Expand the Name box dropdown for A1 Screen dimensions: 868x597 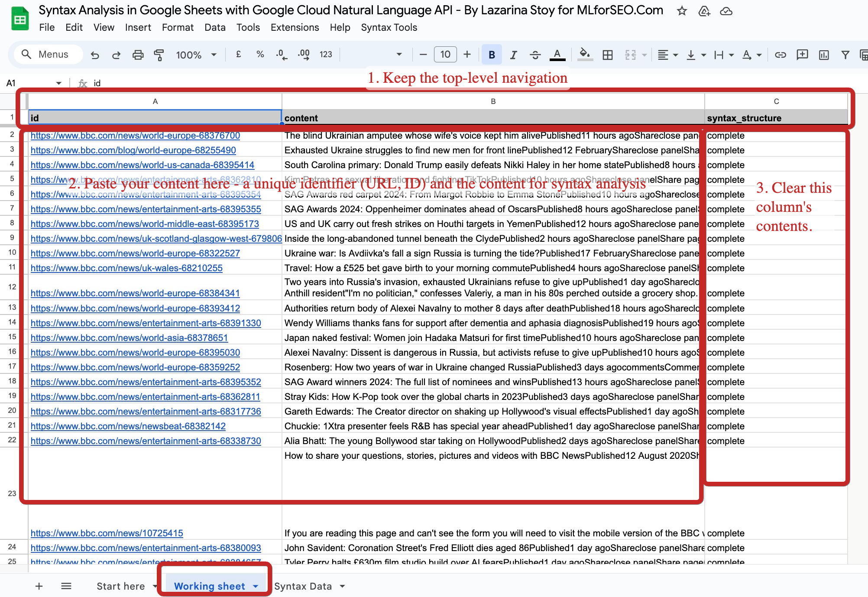coord(58,83)
